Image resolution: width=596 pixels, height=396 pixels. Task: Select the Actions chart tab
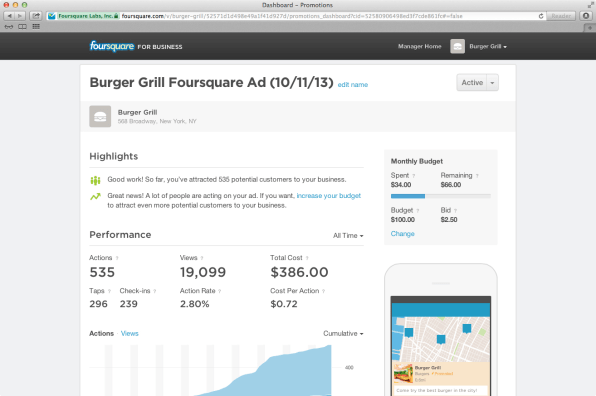(x=101, y=333)
